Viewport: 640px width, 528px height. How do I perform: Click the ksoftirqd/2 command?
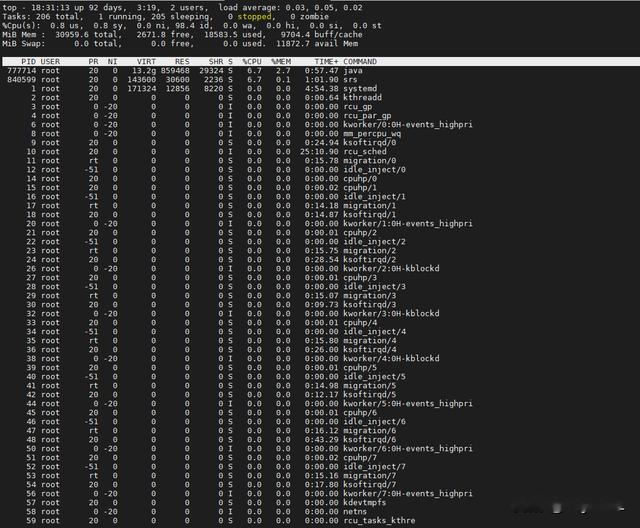(x=369, y=259)
